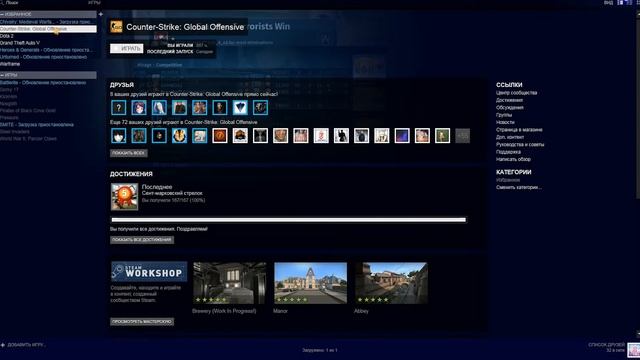Open the Группы link
Image resolution: width=640 pixels, height=360 pixels.
(504, 115)
